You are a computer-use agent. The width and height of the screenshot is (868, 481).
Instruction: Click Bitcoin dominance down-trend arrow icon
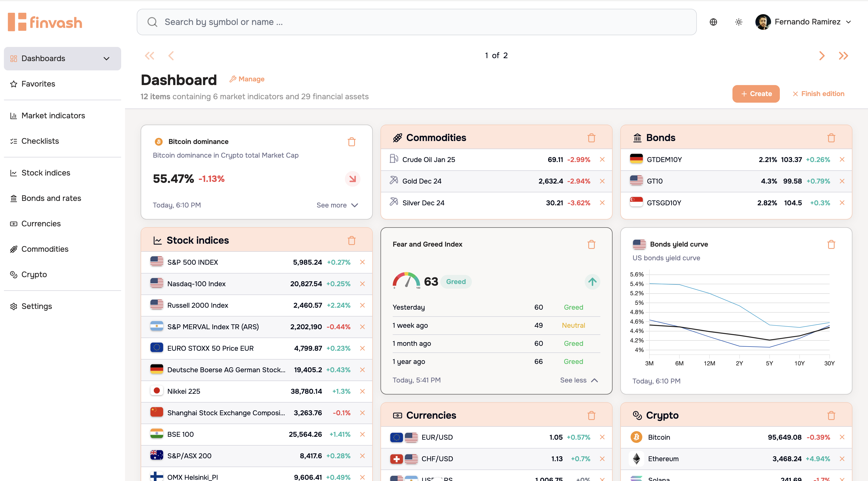[x=352, y=179]
